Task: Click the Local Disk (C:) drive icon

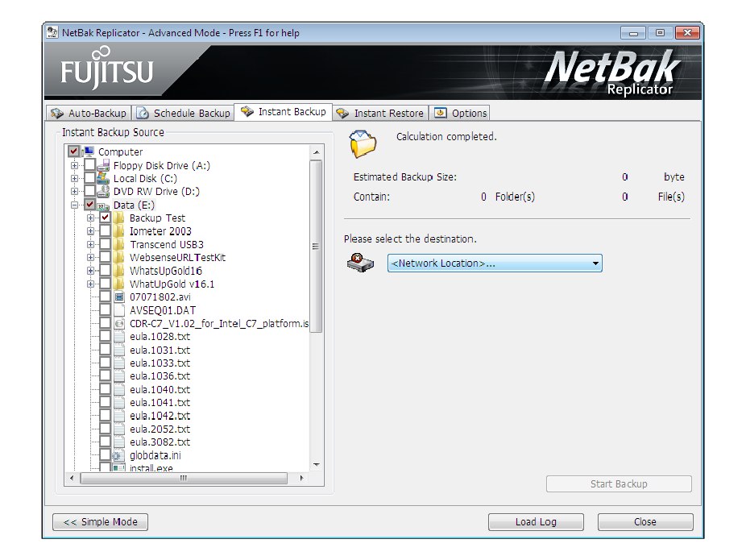Action: point(103,178)
